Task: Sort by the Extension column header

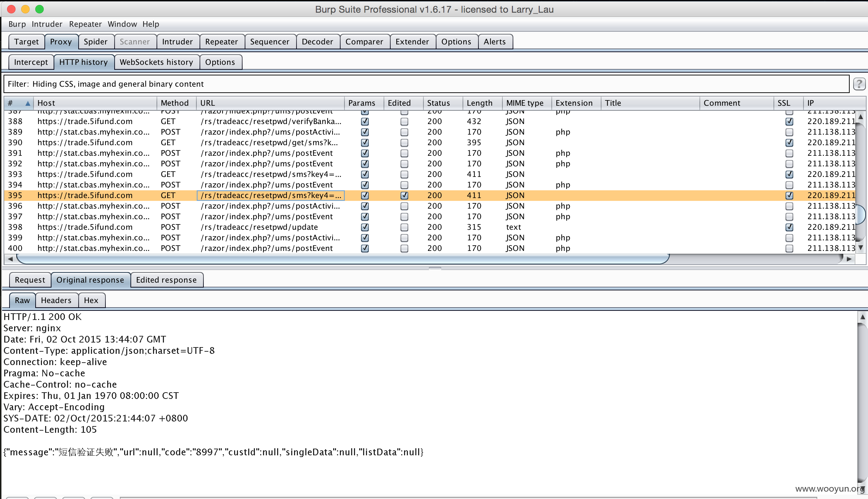Action: [576, 103]
